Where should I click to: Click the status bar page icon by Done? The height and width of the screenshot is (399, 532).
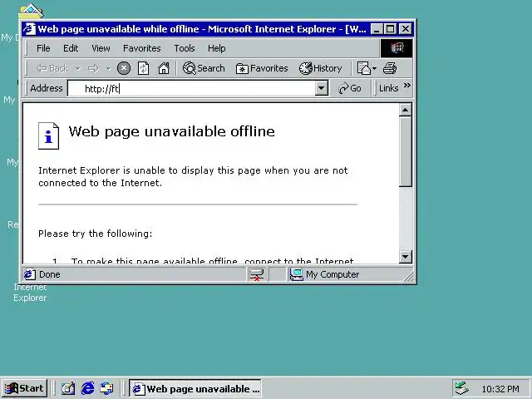(30, 274)
